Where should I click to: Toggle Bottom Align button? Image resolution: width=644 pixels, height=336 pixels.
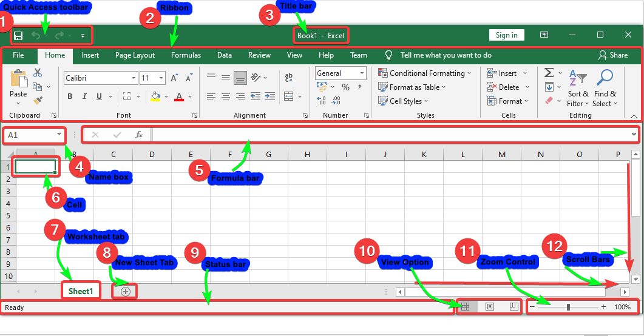point(240,78)
